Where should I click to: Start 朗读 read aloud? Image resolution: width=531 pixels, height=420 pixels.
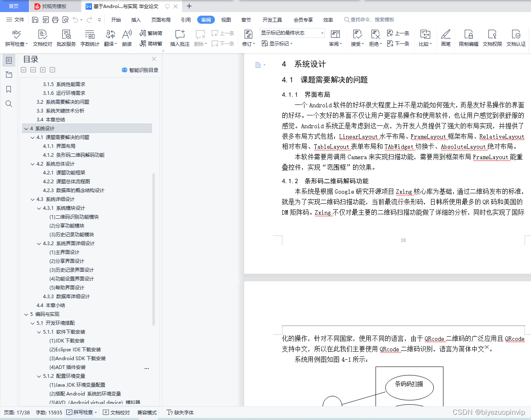127,37
